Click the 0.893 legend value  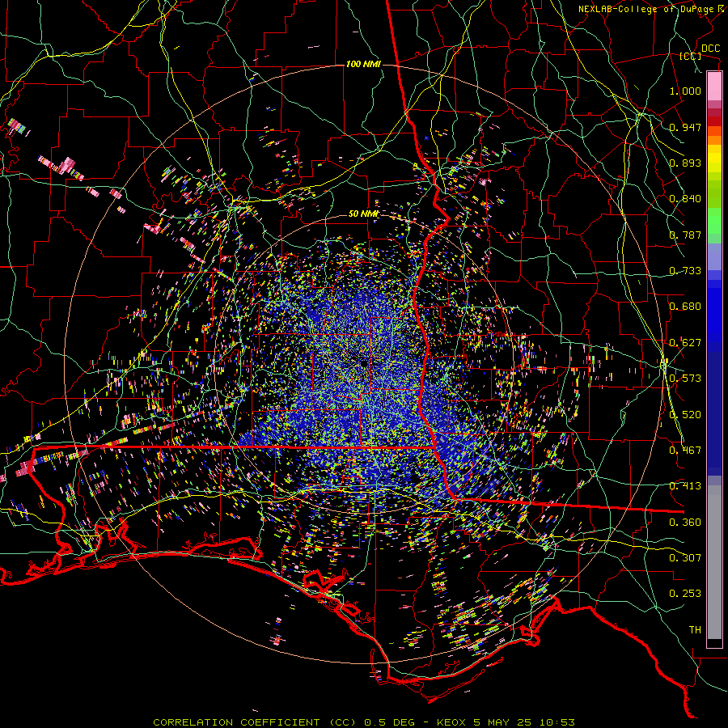click(x=685, y=163)
